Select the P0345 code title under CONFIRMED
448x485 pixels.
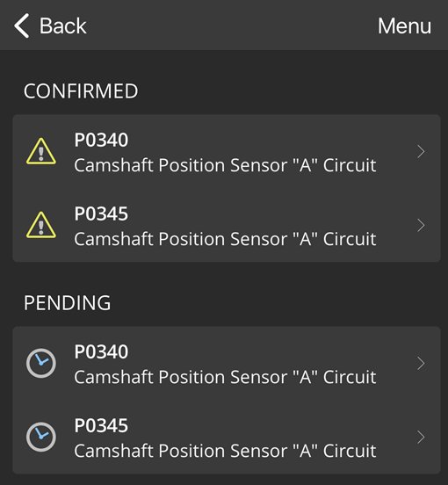101,214
